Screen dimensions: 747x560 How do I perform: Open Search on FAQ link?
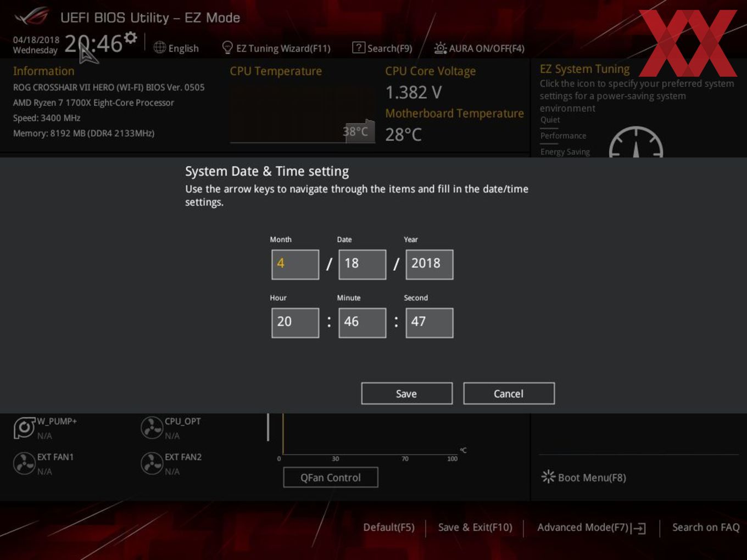(x=706, y=527)
